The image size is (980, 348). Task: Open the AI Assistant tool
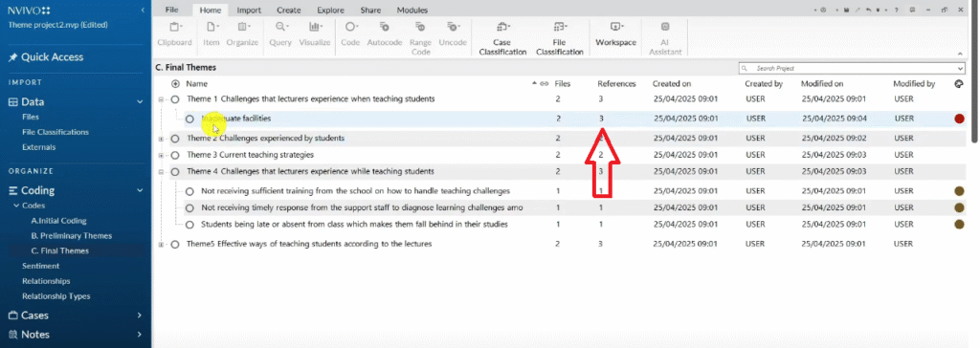tap(665, 38)
